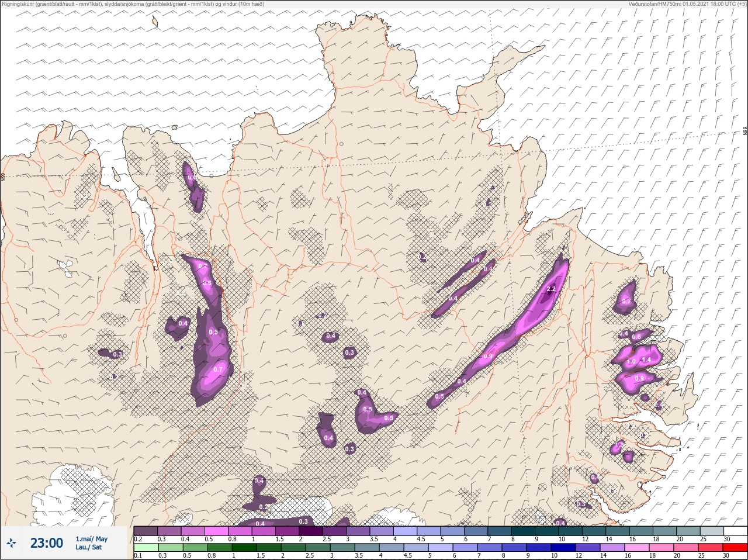Pick upper legend grey swatch 20–25
This screenshot has width=748, height=560.
click(x=688, y=531)
